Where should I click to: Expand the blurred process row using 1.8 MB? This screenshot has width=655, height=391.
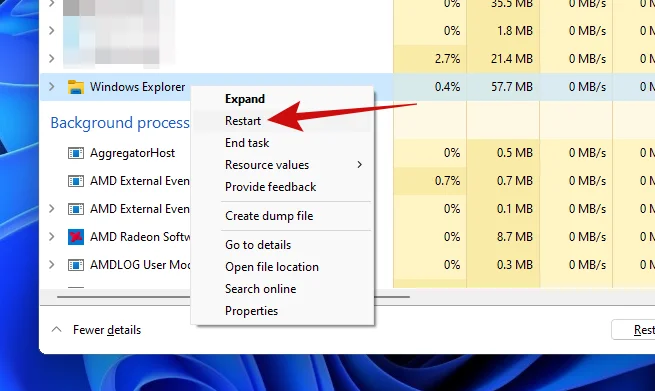coord(51,30)
